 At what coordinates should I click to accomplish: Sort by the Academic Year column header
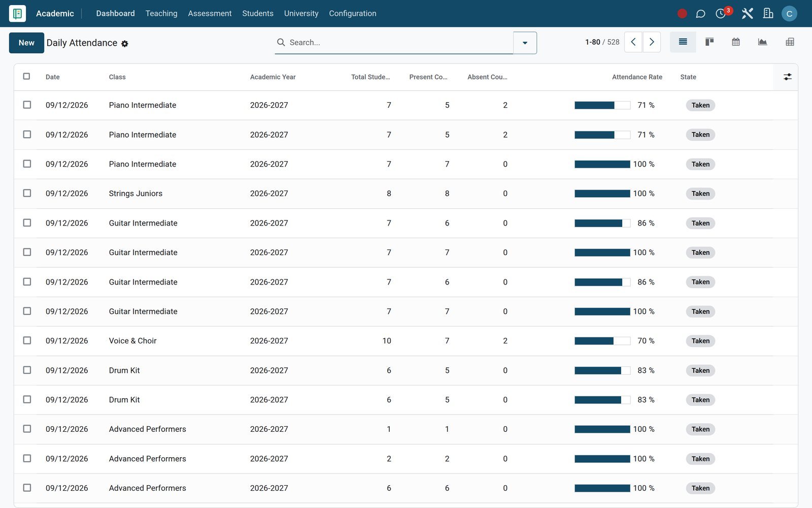[273, 77]
